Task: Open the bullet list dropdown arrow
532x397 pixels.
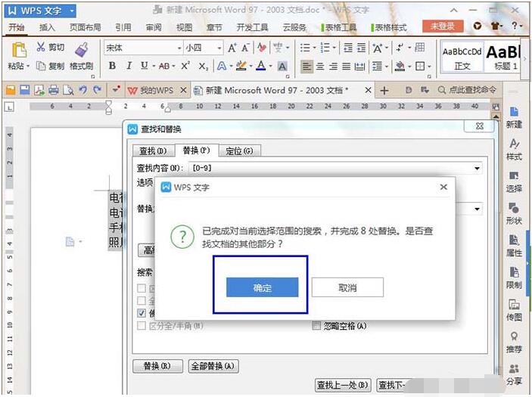Action: tap(314, 48)
